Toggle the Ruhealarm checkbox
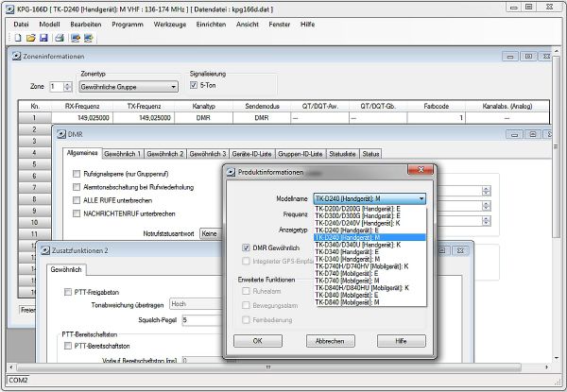The width and height of the screenshot is (567, 392). tap(246, 291)
